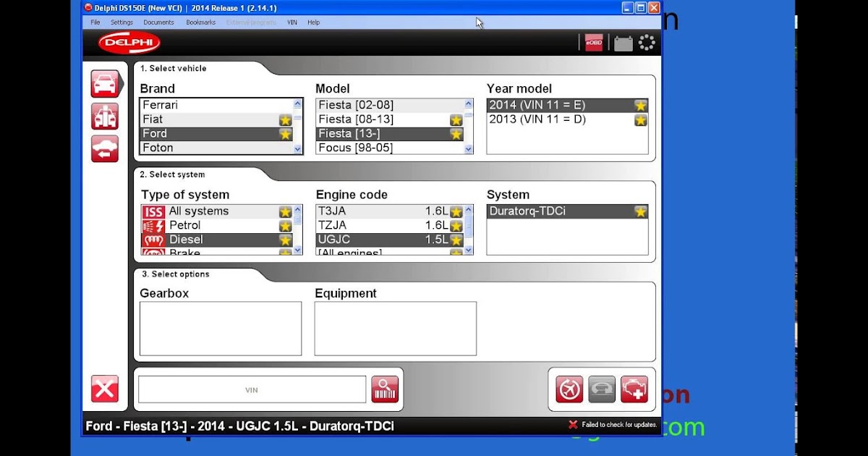Open the vehicle selection car icon
This screenshot has height=456, width=868.
click(105, 84)
